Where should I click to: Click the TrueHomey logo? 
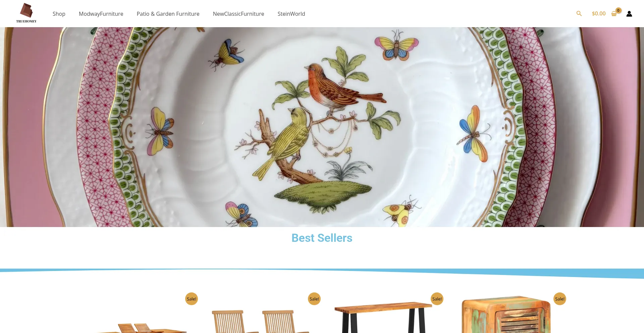pyautogui.click(x=26, y=13)
